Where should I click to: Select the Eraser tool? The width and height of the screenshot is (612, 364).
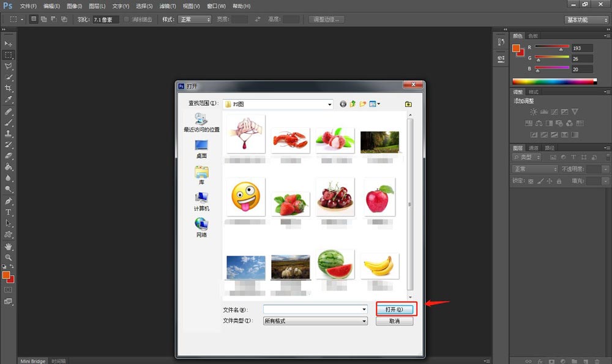tap(8, 155)
